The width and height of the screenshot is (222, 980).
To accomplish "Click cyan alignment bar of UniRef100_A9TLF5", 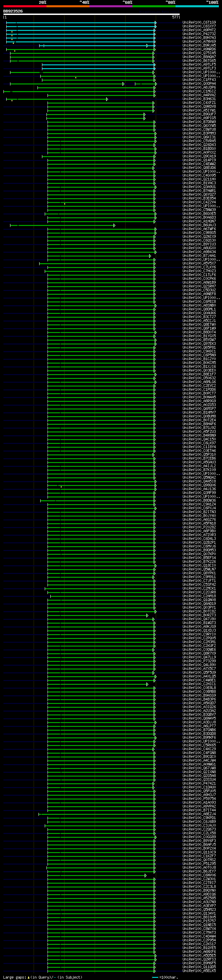I will click(x=99, y=65).
